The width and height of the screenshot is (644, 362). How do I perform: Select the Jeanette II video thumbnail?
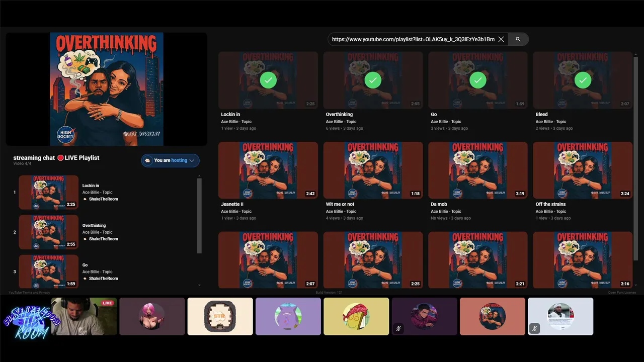pos(268,170)
